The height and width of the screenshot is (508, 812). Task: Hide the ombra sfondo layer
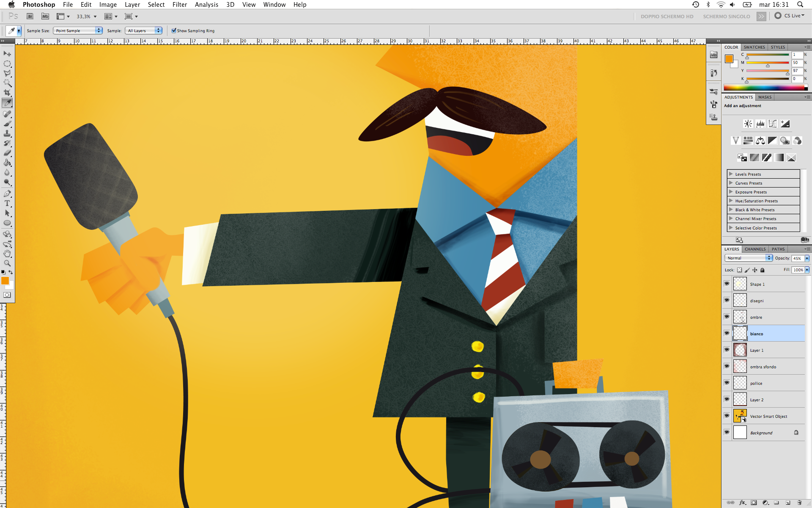[x=727, y=367]
